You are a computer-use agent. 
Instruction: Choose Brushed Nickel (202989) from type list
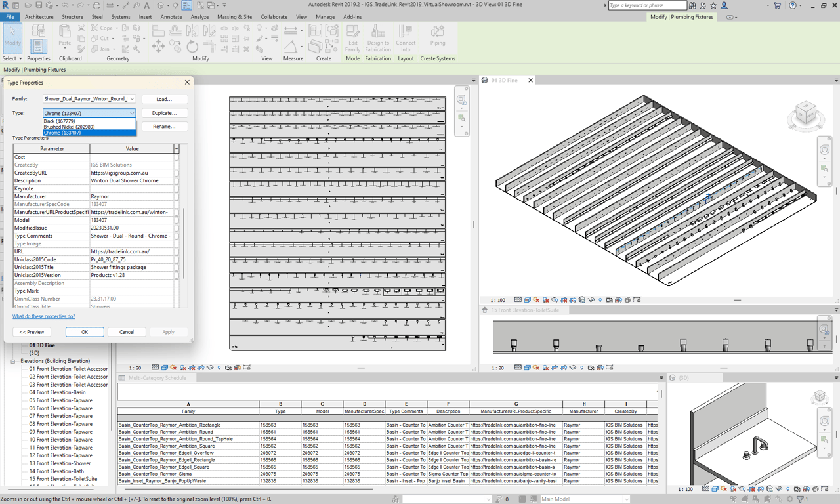69,127
